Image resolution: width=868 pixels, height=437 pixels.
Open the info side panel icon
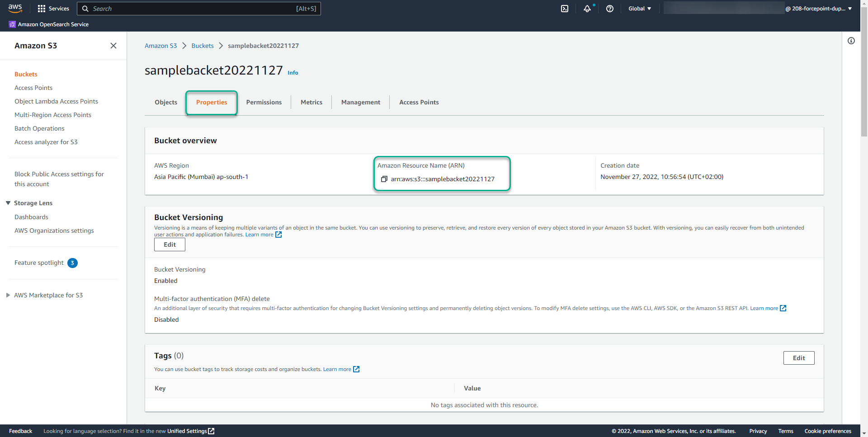click(x=852, y=41)
